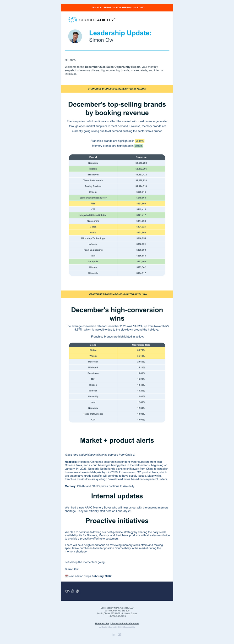234x644 pixels.
Task: Click the Conversion Rate column header
Action: 141,345
